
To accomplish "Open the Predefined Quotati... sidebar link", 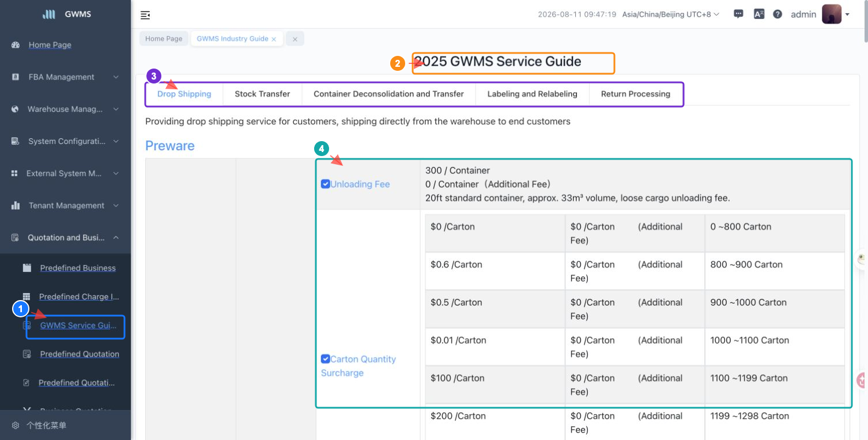I will tap(77, 382).
